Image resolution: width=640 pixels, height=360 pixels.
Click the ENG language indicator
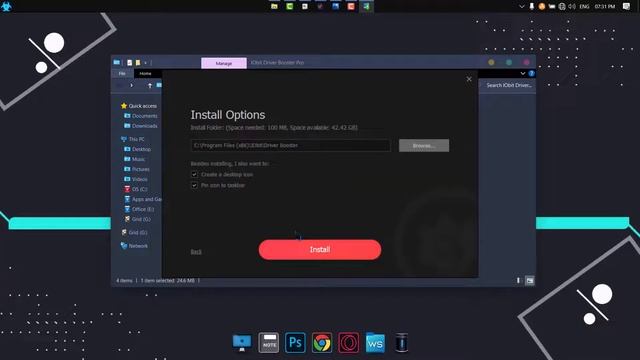coord(584,6)
